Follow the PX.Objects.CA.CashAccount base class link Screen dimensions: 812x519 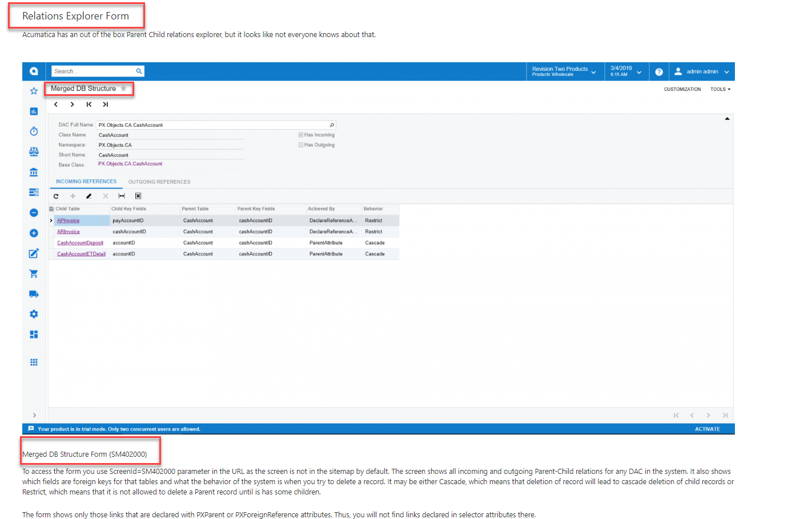130,164
